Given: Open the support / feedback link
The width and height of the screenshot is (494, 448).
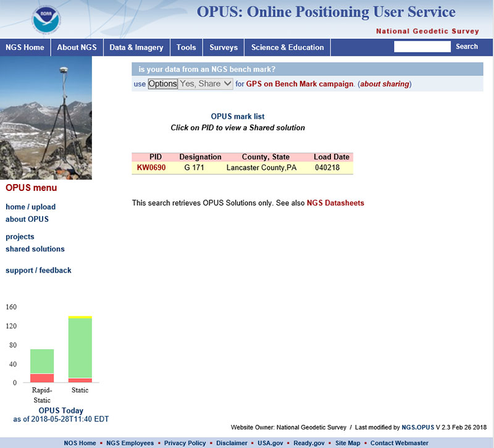Looking at the screenshot, I should tap(38, 270).
